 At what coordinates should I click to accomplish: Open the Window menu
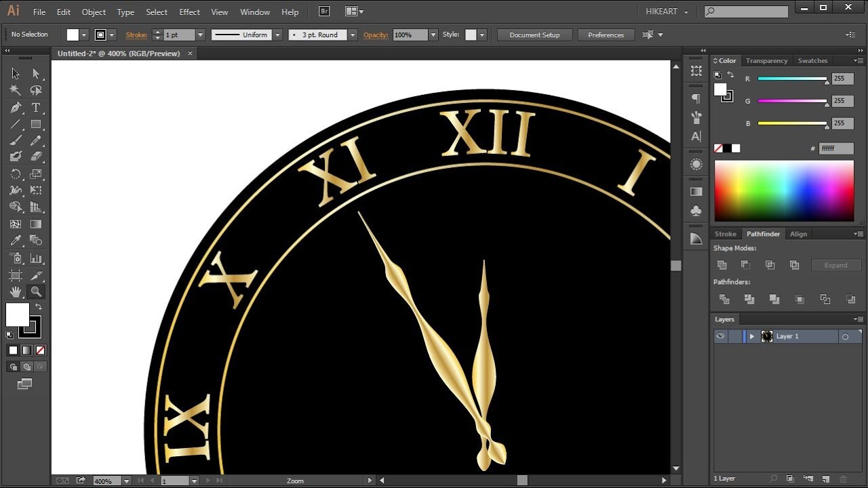click(x=255, y=12)
